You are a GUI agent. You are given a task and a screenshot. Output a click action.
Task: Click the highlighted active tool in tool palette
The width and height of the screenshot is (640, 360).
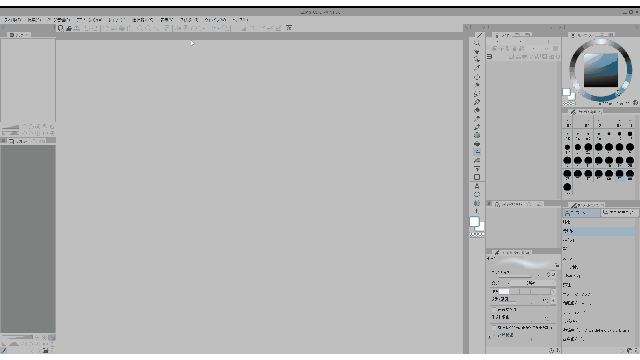click(x=477, y=152)
